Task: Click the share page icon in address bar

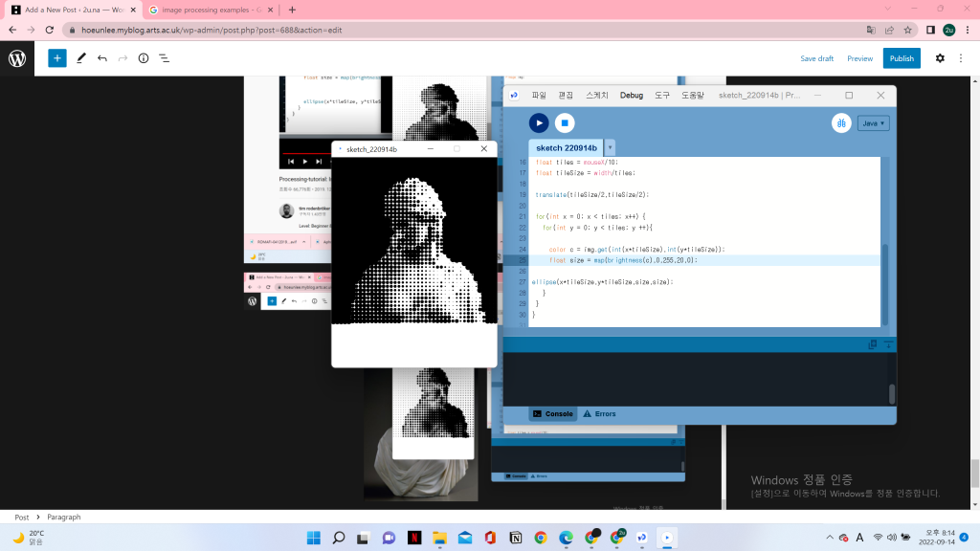Action: [x=889, y=30]
